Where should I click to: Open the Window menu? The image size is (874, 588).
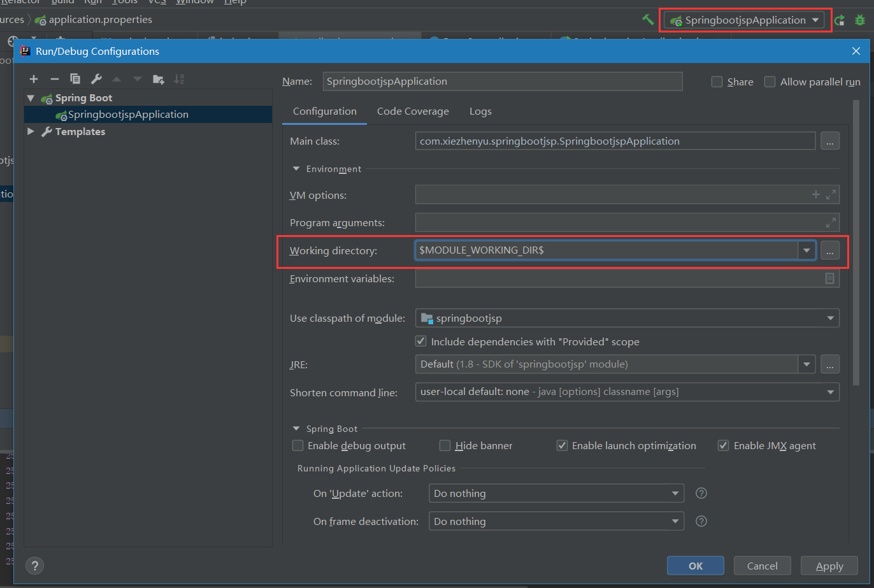(195, 2)
